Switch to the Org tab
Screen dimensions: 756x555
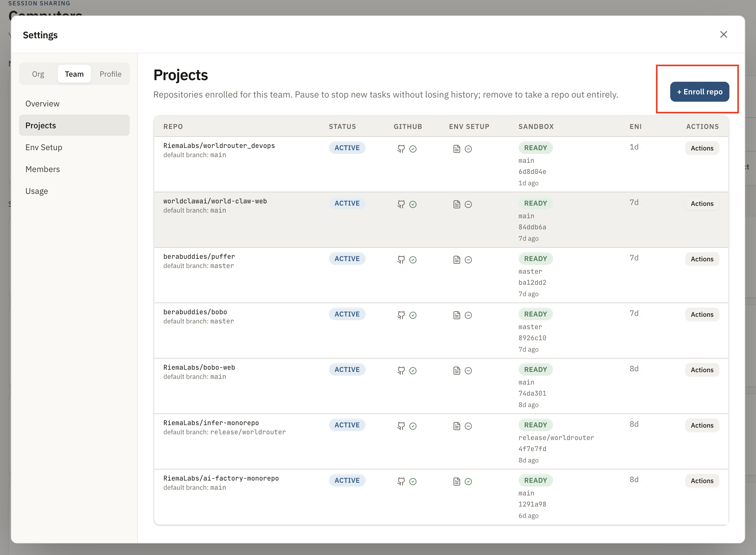coord(38,74)
